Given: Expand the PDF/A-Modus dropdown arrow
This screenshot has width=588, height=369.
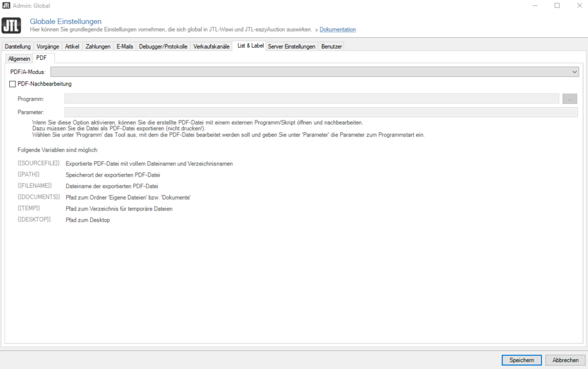Looking at the screenshot, I should 574,72.
